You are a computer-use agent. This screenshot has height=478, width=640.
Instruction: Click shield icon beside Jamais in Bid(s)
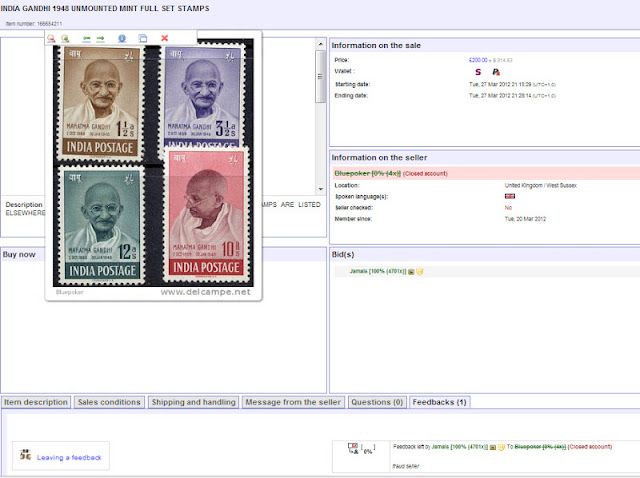tap(420, 271)
